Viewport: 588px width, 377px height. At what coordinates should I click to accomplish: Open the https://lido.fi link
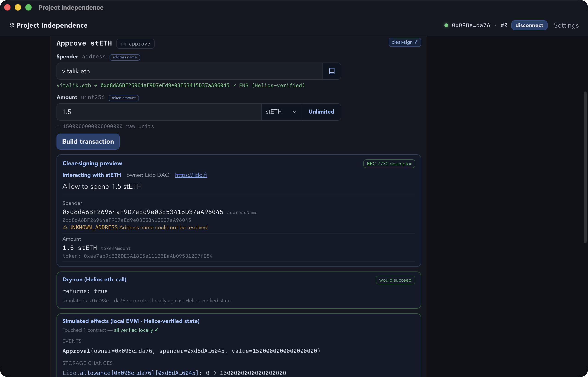point(191,175)
